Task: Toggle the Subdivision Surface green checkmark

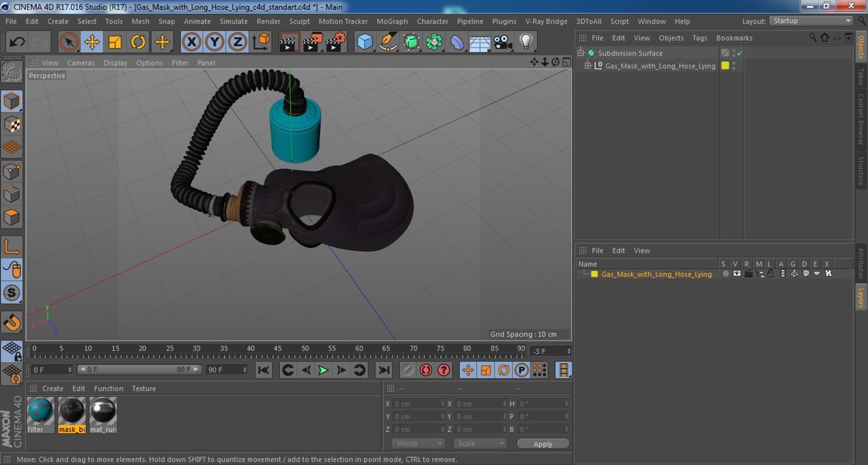Action: [740, 53]
